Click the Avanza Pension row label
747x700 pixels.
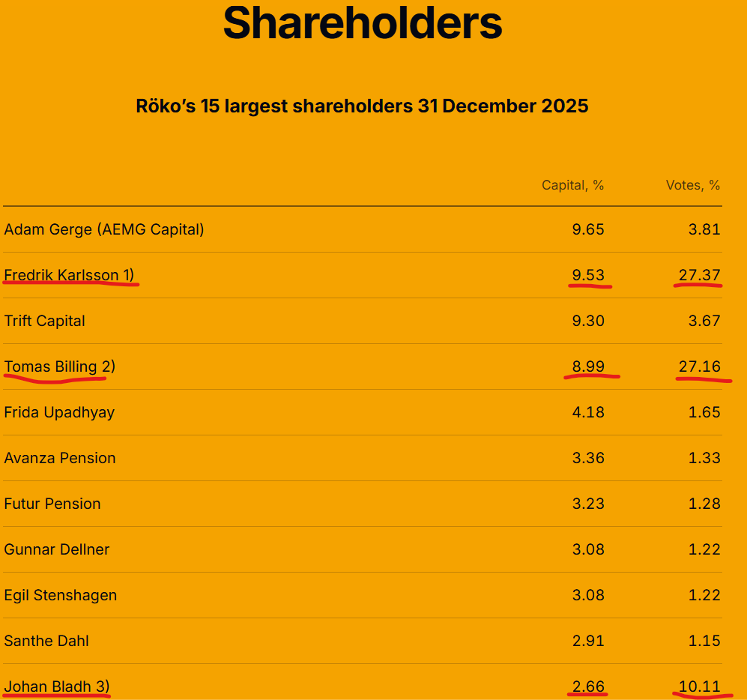(x=60, y=458)
